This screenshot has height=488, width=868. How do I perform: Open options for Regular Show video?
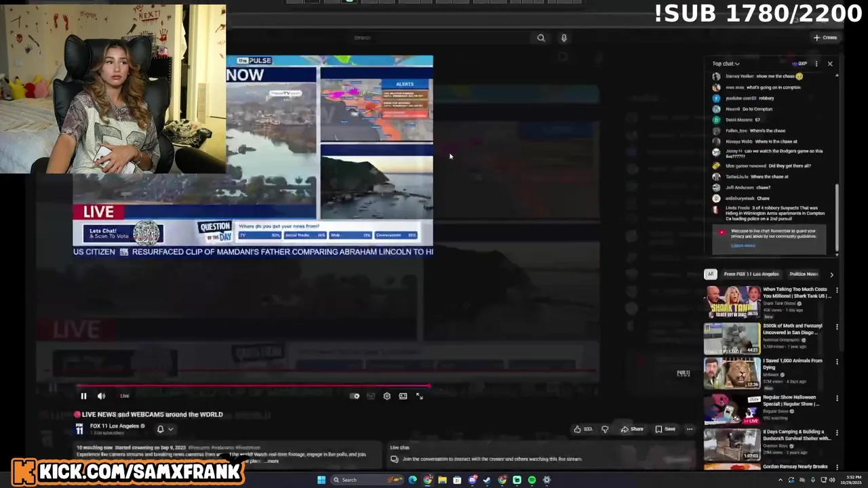837,399
